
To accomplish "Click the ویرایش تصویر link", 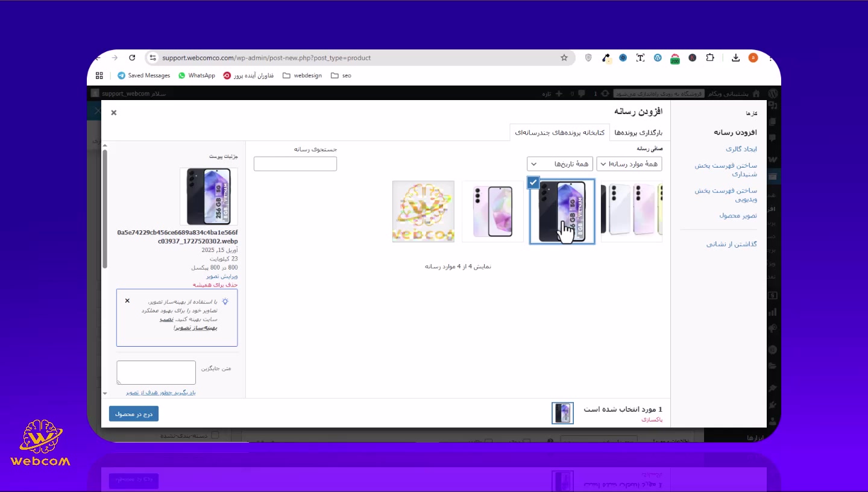I will 222,276.
